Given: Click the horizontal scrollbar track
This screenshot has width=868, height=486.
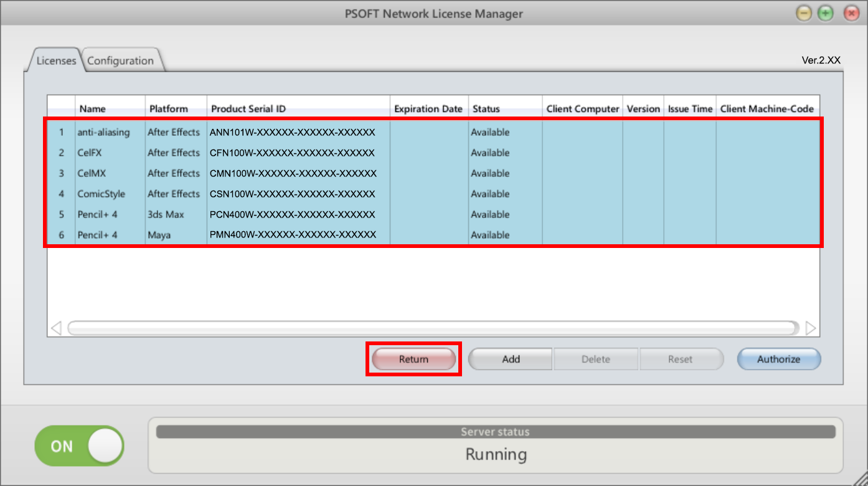Looking at the screenshot, I should click(x=433, y=328).
